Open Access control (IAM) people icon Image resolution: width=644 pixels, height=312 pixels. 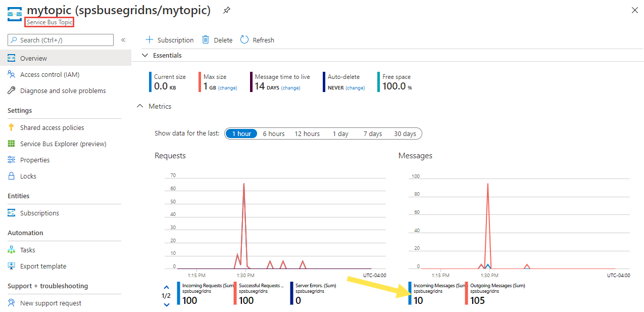point(11,74)
